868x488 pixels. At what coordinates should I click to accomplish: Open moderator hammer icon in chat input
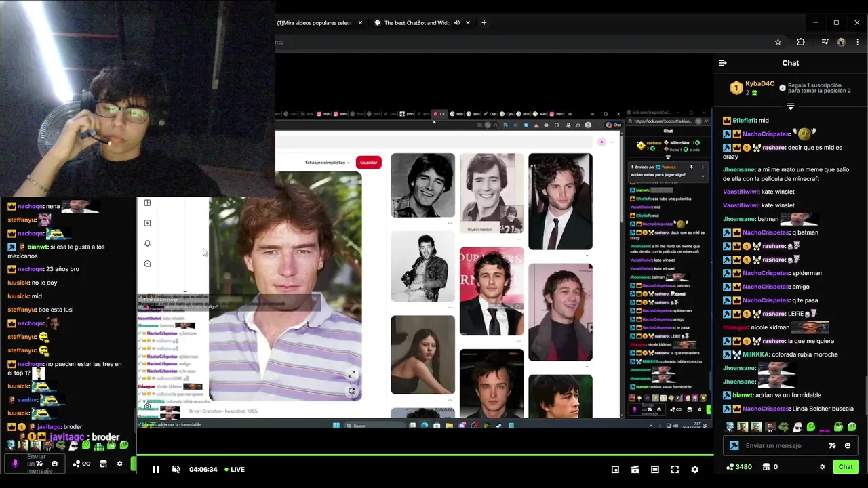pyautogui.click(x=734, y=445)
